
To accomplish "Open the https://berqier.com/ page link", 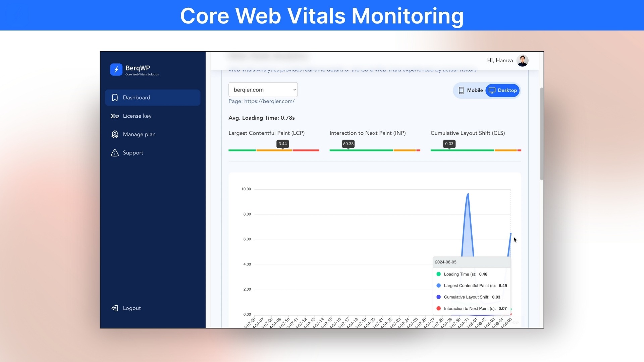I will point(269,101).
